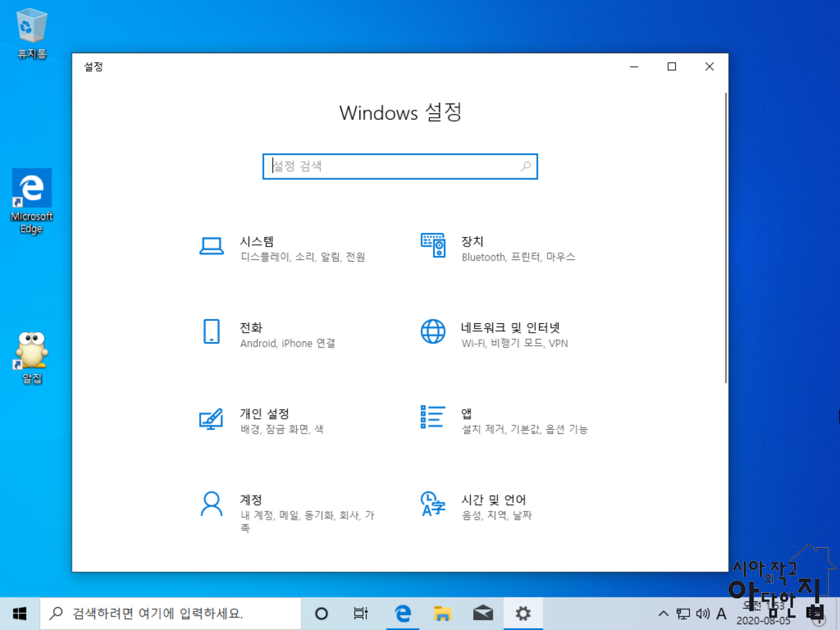The height and width of the screenshot is (630, 840).
Task: Click Wi-Fi, 비행기 모드, VPN description
Action: [515, 343]
